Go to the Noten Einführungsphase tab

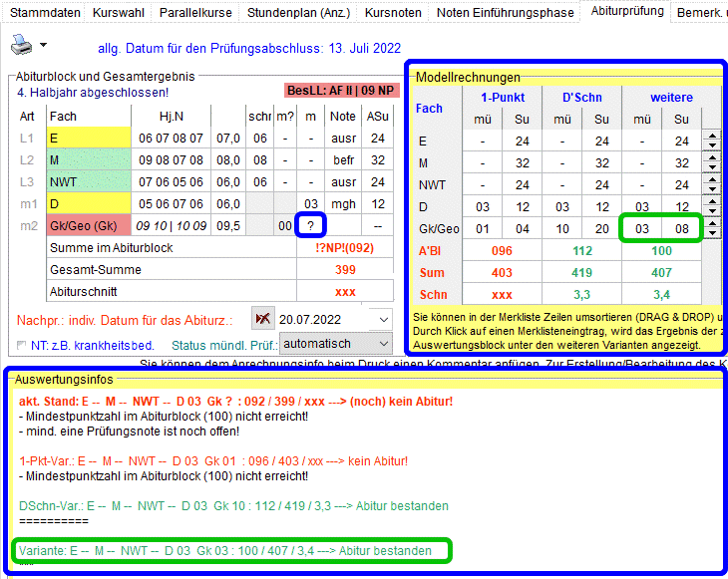[x=508, y=13]
